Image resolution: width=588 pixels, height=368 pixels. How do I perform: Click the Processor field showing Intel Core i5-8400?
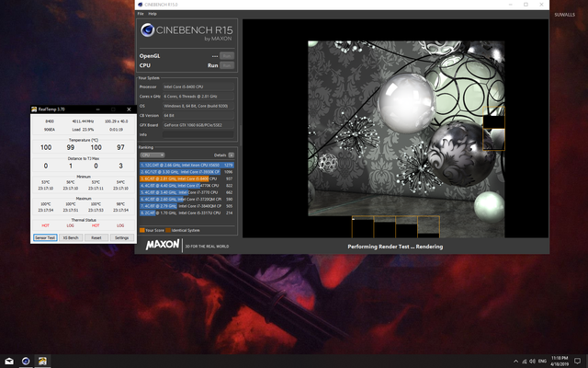pyautogui.click(x=198, y=86)
